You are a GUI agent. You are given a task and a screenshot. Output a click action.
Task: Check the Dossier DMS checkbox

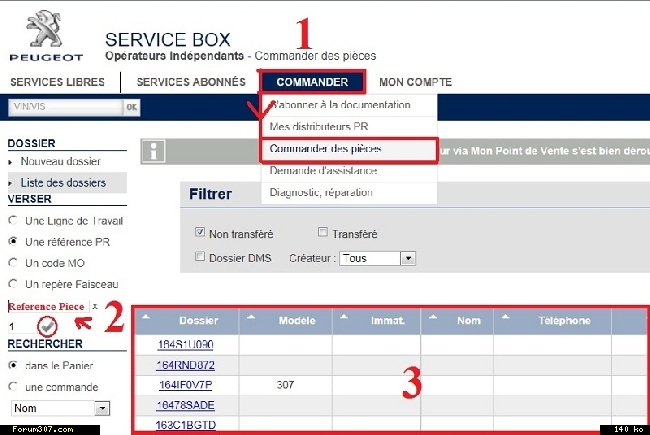pyautogui.click(x=200, y=256)
